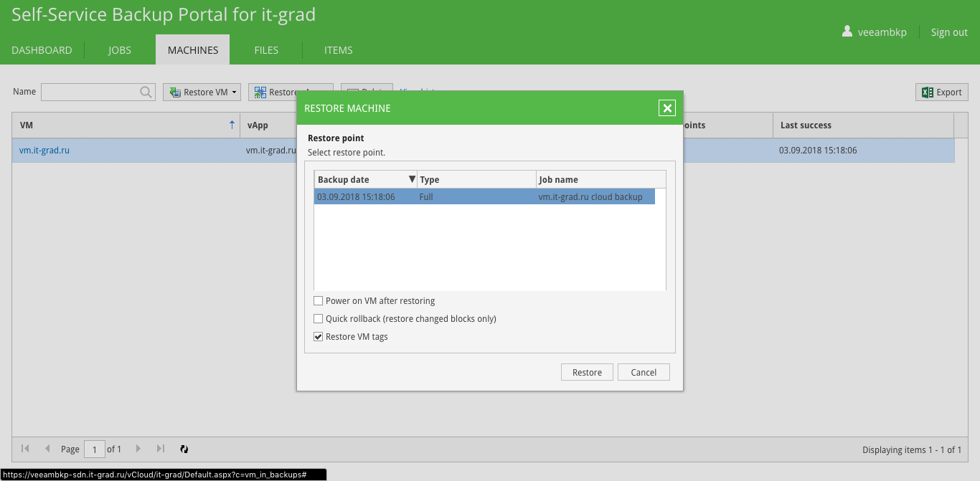Open the vm.it-grad.ru VM link
This screenshot has height=481, width=980.
click(x=44, y=151)
